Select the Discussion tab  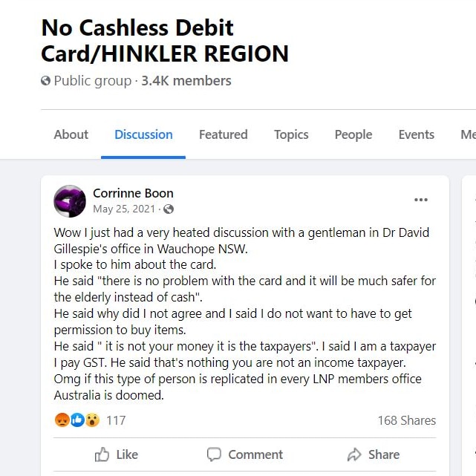(x=143, y=134)
